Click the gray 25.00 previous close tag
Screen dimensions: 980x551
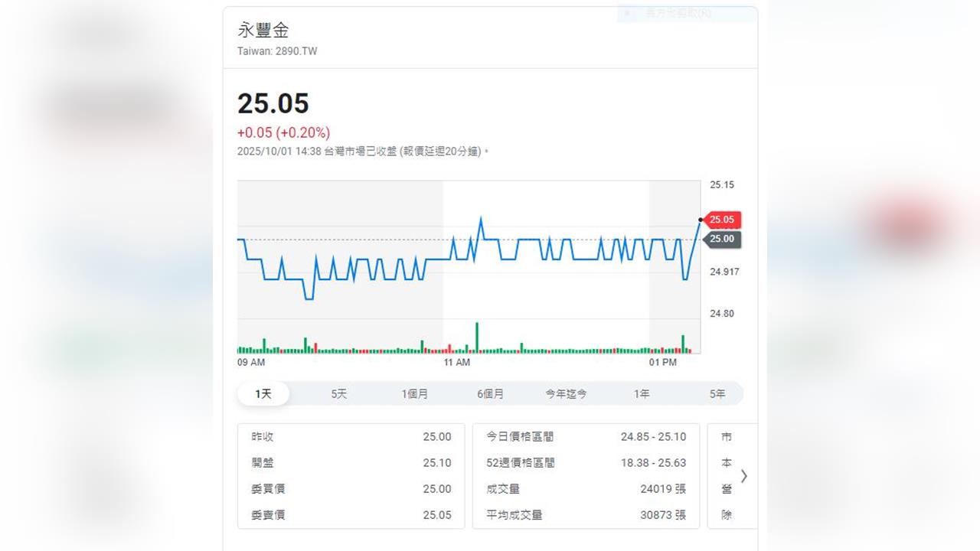click(x=722, y=240)
